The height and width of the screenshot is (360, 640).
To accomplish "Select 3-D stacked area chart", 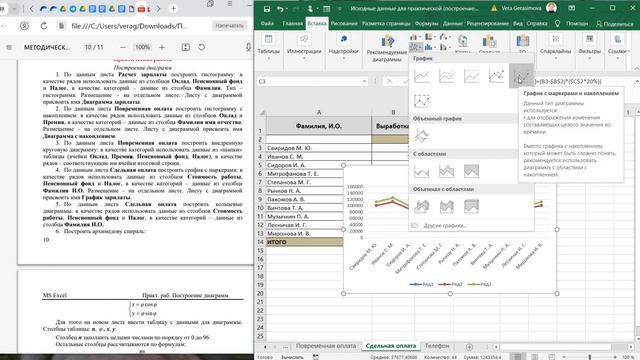I will tap(447, 207).
